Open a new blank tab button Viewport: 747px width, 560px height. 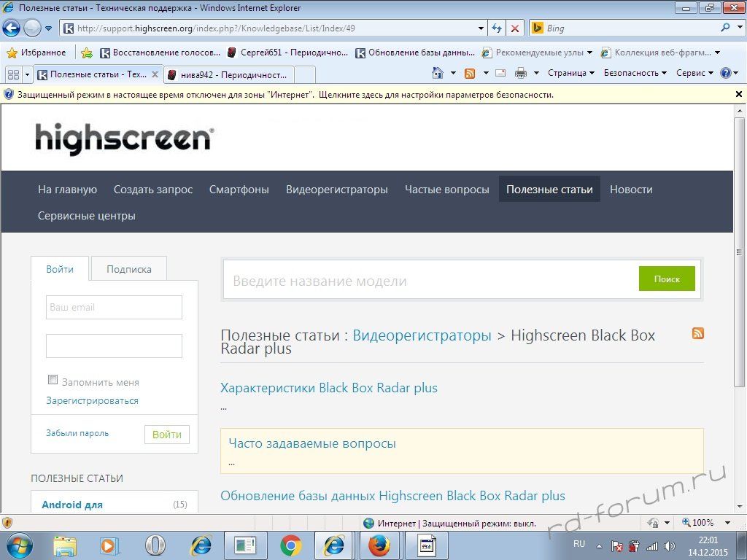tap(305, 75)
